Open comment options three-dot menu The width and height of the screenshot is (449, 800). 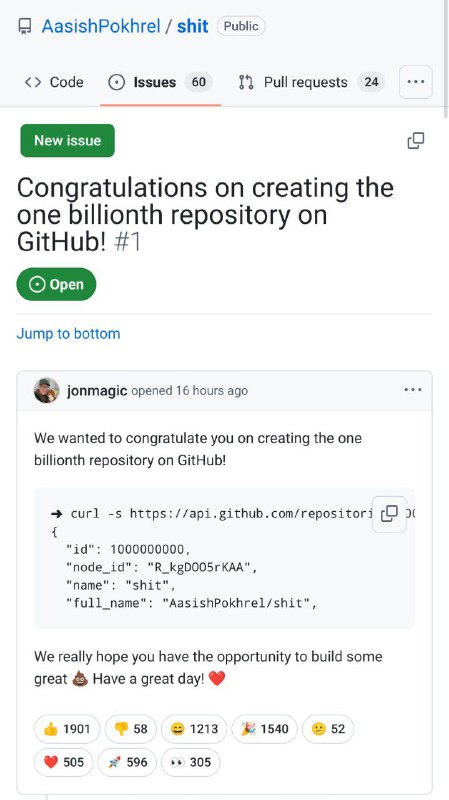click(x=413, y=390)
